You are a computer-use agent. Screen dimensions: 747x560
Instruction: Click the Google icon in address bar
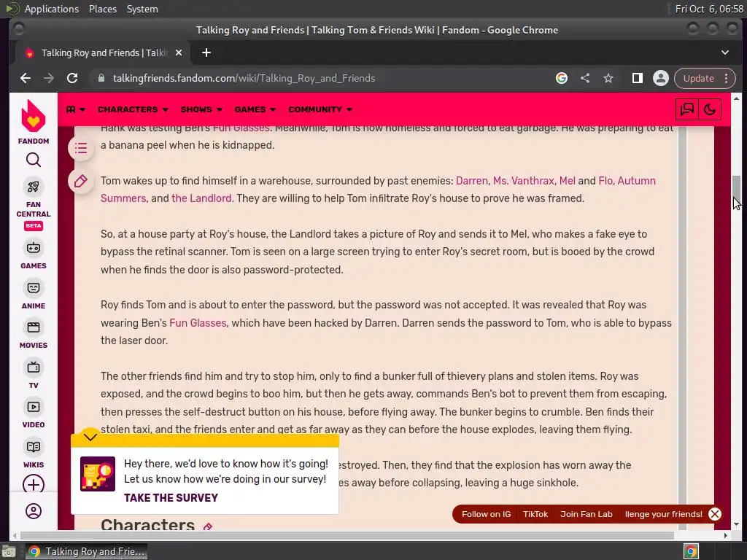[x=562, y=78]
